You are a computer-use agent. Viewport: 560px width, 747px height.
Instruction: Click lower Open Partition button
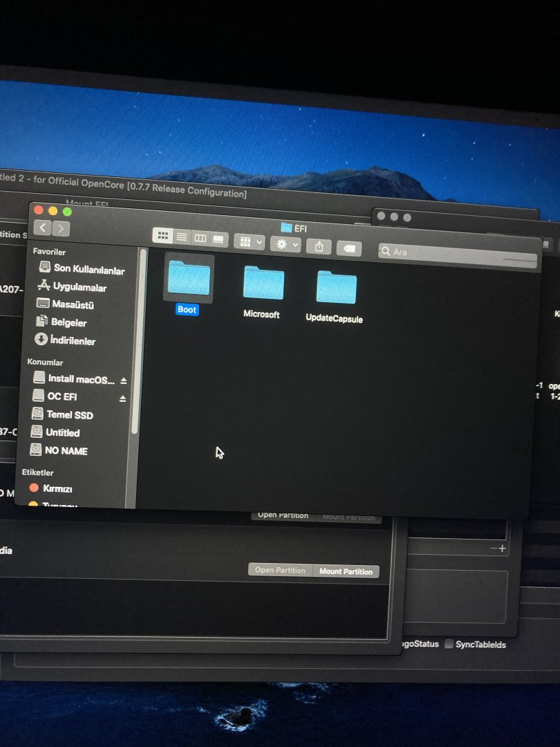click(x=281, y=570)
